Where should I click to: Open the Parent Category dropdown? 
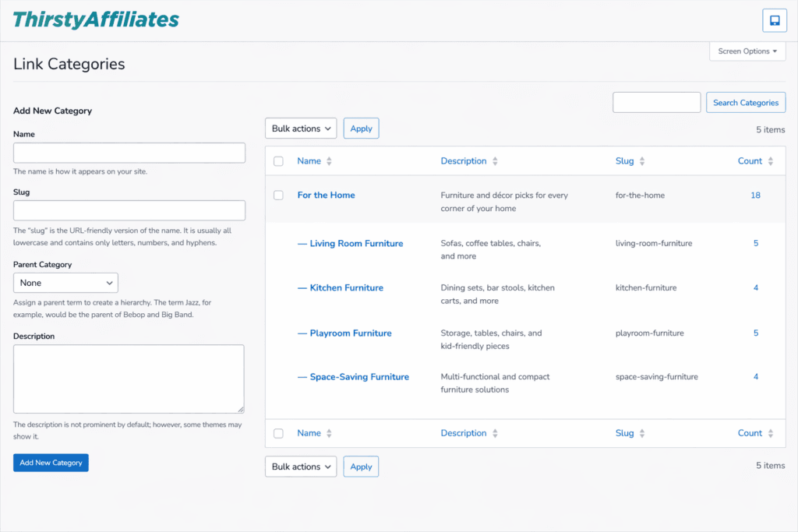[x=65, y=282]
